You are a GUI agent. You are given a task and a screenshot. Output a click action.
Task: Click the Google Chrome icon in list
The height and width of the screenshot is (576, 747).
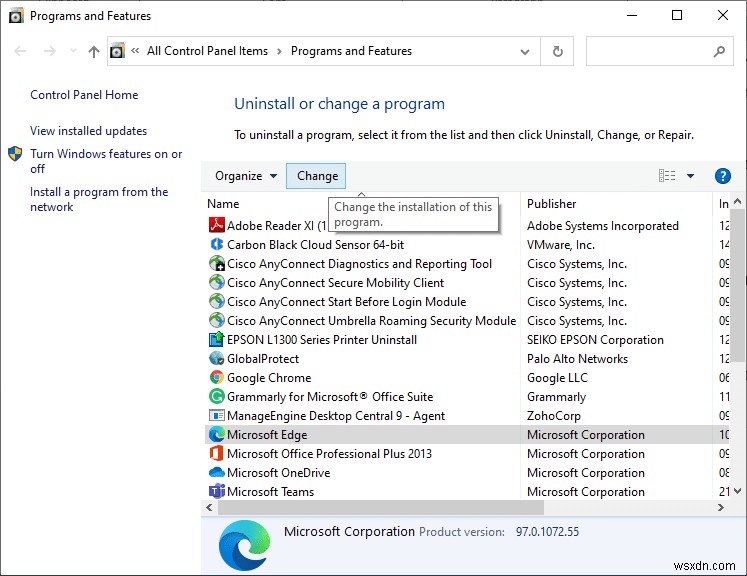pos(217,377)
